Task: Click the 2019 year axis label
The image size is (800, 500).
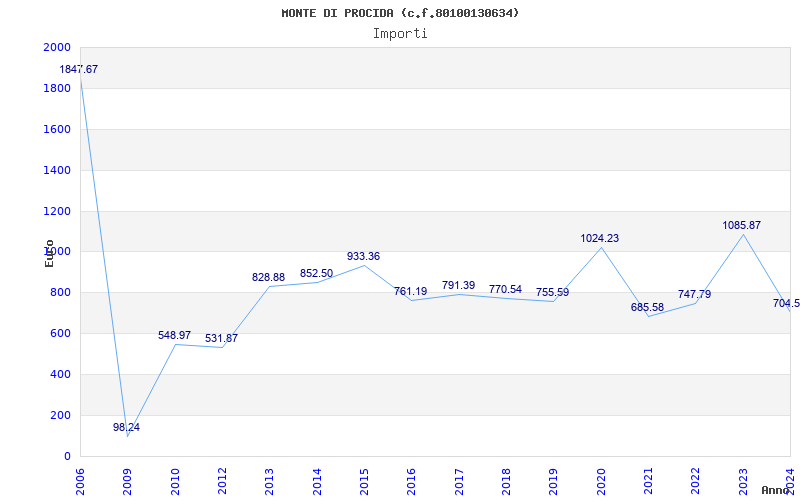Action: point(554,482)
